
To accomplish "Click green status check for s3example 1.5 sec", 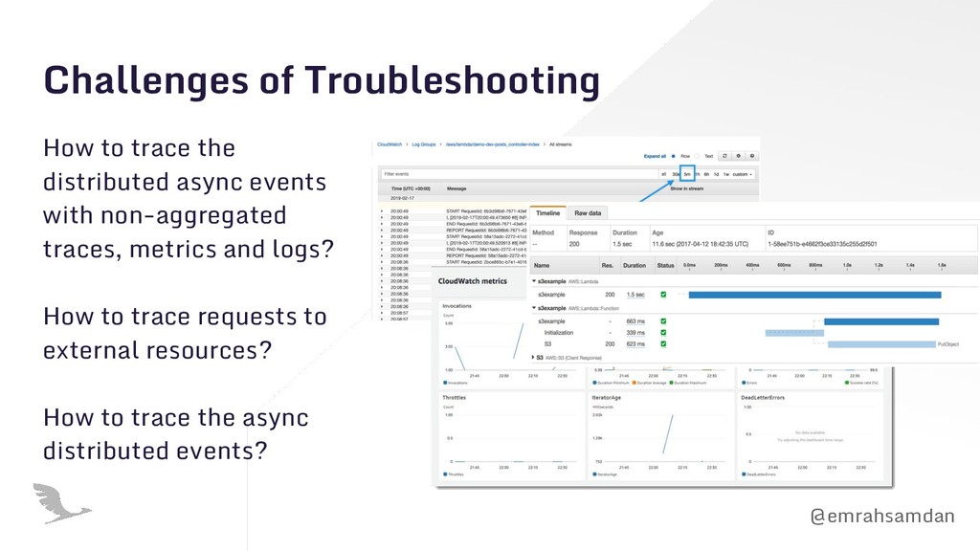I will (x=663, y=295).
